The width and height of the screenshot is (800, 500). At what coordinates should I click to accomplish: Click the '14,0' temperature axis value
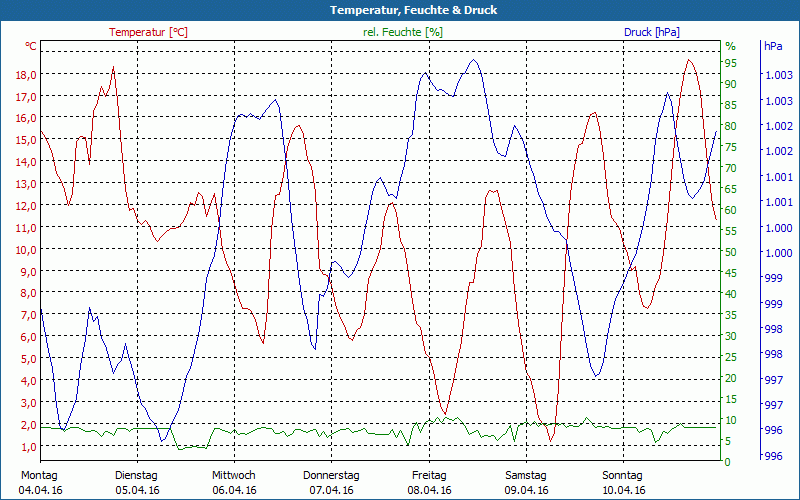coord(26,162)
